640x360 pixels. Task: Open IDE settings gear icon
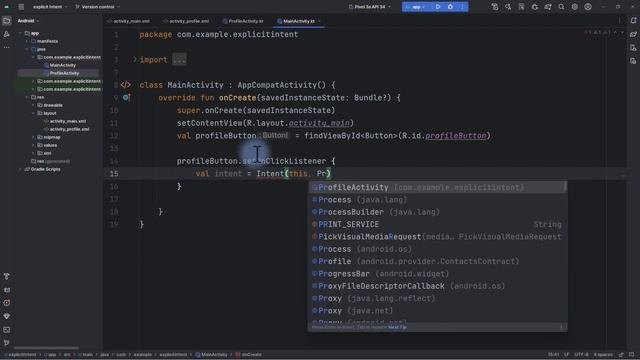tap(575, 7)
